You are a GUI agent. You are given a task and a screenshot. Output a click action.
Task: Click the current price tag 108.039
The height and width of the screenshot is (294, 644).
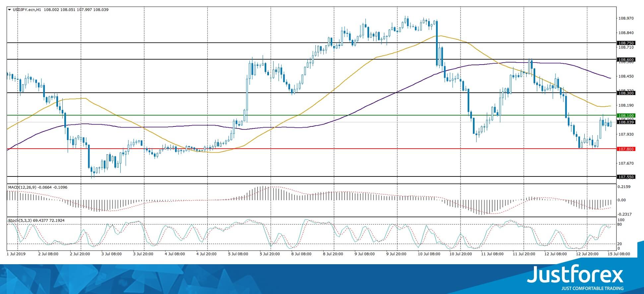tap(626, 122)
